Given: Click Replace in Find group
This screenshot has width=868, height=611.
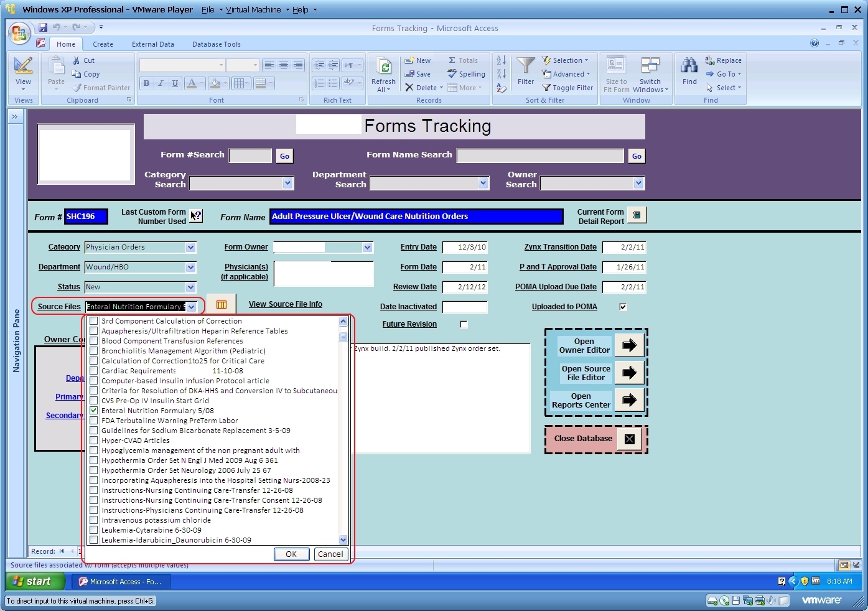Looking at the screenshot, I should [x=723, y=60].
